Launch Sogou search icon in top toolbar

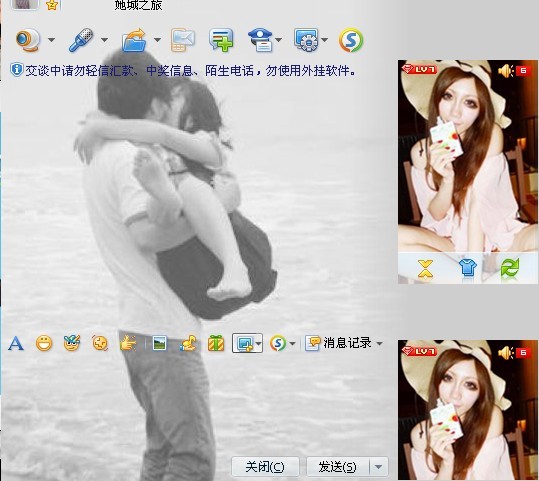point(351,40)
